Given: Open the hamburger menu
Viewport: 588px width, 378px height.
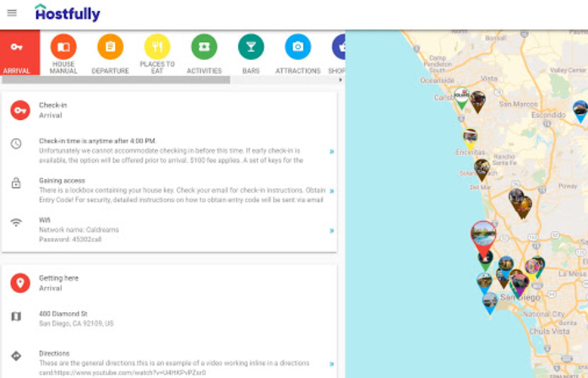Looking at the screenshot, I should (x=12, y=13).
